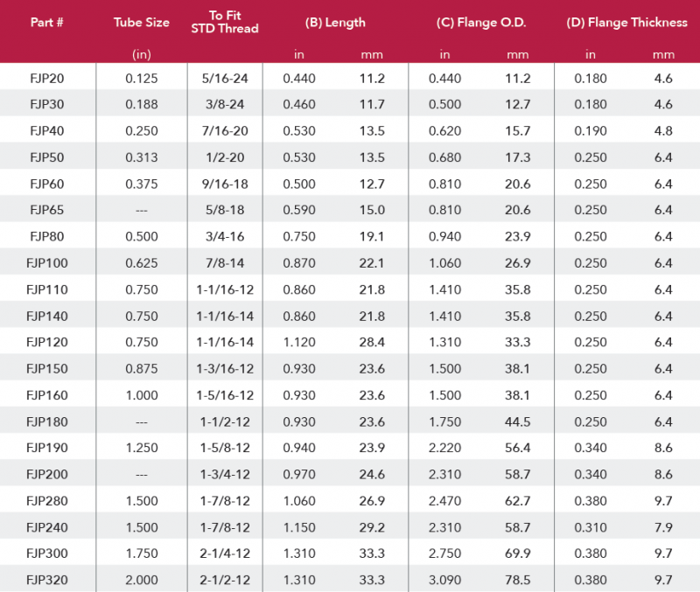Choose part number FJP190
Screen dimensions: 700x592
tap(45, 448)
